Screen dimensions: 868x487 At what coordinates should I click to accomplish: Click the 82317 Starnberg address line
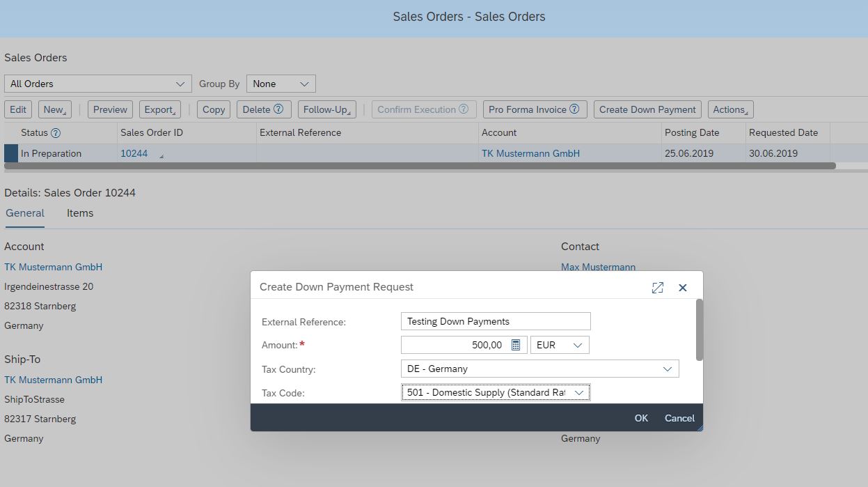pos(40,419)
